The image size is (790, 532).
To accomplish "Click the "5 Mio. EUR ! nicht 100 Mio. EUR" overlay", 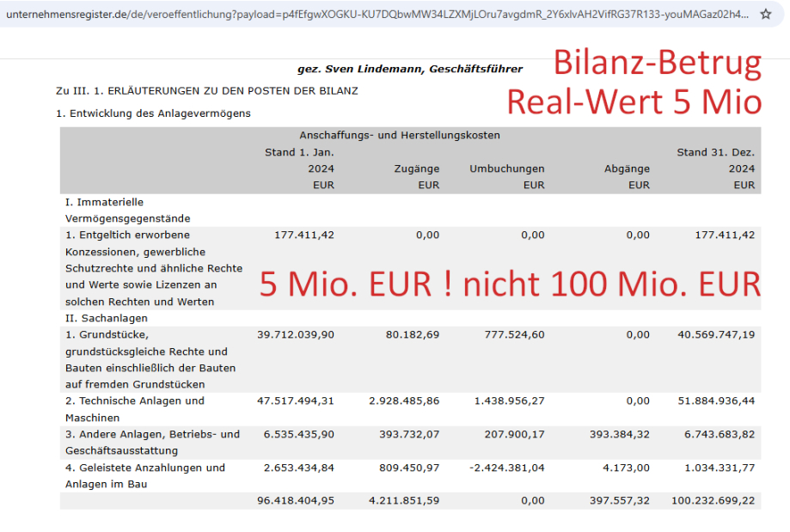I will 510,284.
